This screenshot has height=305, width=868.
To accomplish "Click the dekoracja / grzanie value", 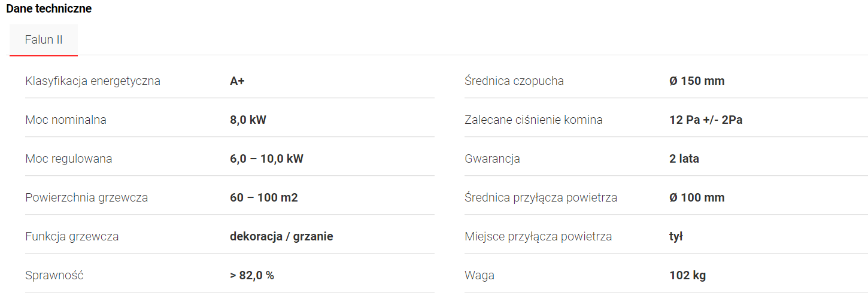I will pos(281,236).
